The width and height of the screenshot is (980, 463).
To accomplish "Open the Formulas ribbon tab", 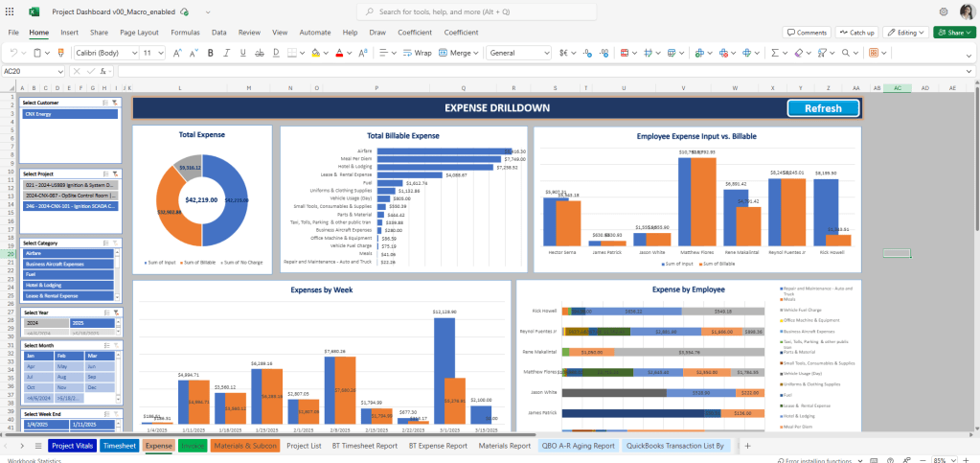I will click(x=185, y=33).
